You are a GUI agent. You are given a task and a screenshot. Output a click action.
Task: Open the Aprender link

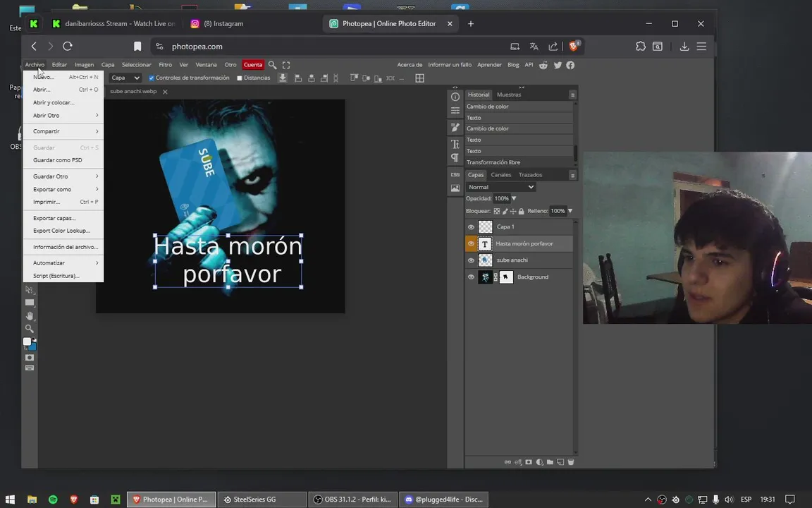coord(489,65)
